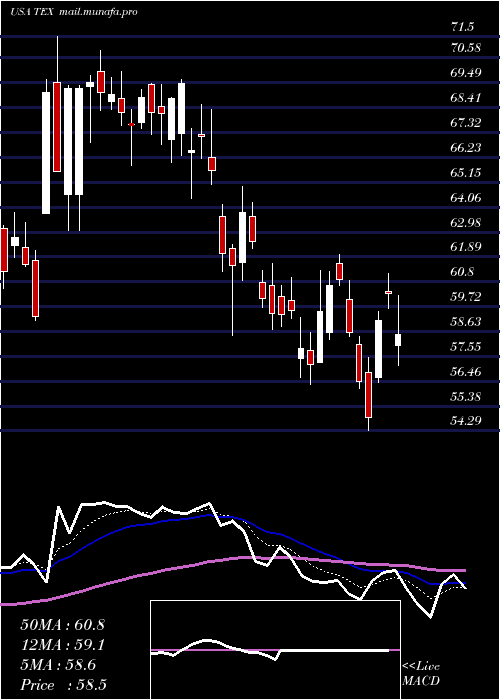Click the 12MA : 59.1 readout

(x=62, y=645)
